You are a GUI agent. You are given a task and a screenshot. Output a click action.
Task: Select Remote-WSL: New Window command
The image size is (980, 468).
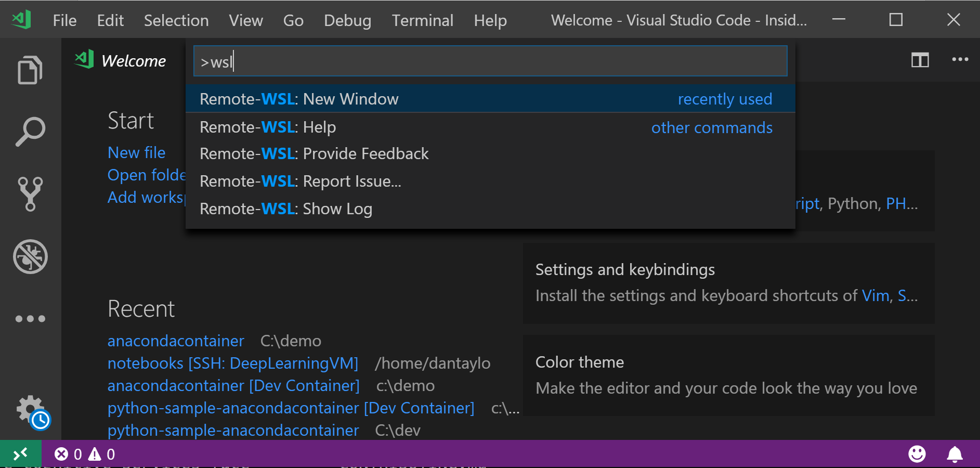coord(299,99)
